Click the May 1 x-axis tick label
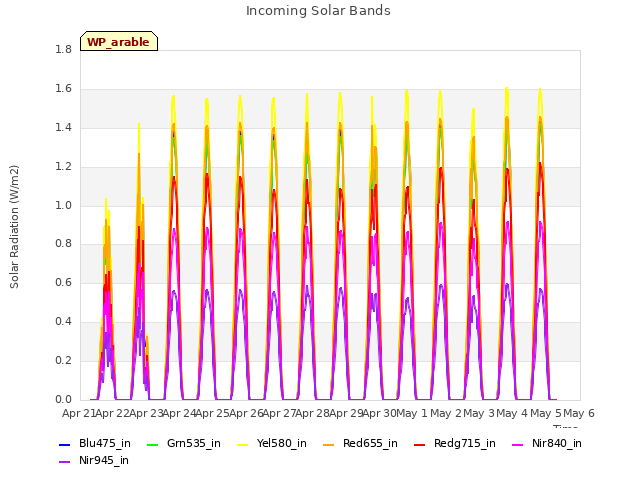 point(412,413)
